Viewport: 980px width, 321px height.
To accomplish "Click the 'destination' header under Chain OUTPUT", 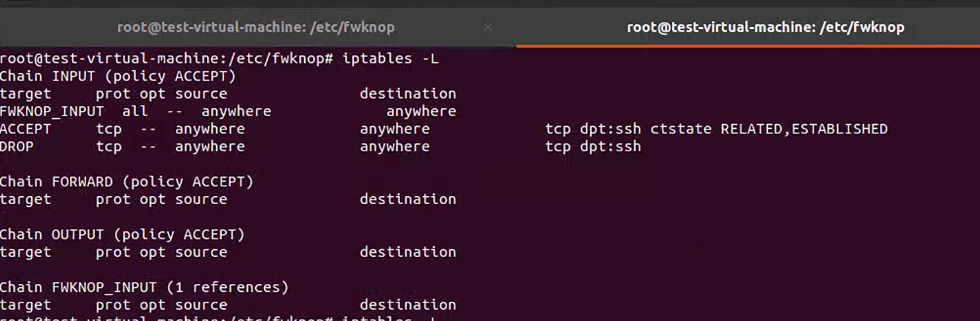I will (408, 252).
